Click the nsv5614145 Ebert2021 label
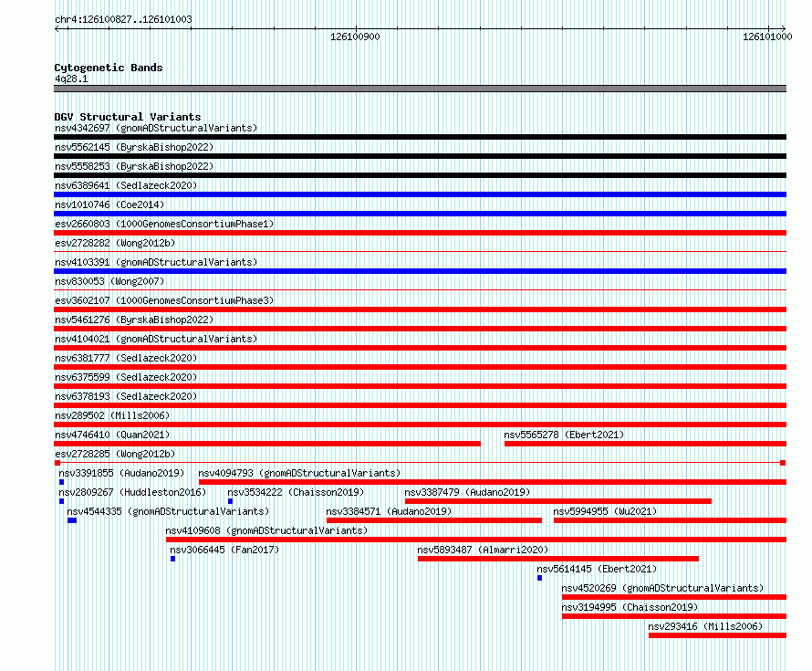The width and height of the screenshot is (812, 671). [x=597, y=569]
